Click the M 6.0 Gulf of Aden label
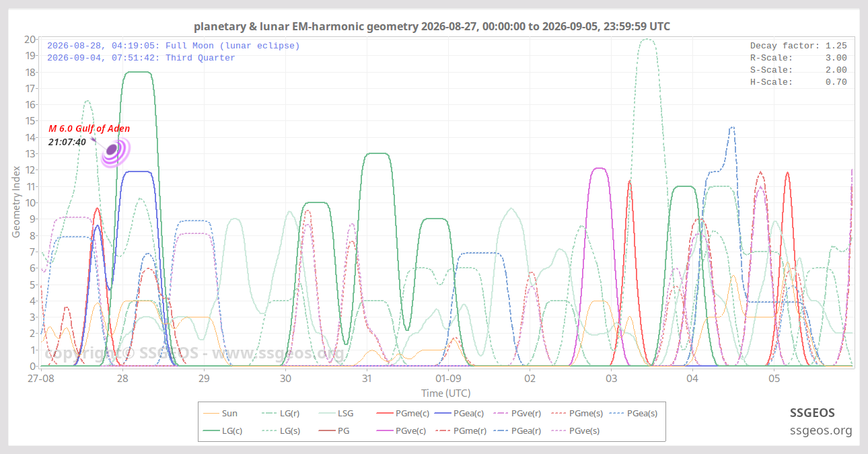868x454 pixels. pyautogui.click(x=89, y=128)
